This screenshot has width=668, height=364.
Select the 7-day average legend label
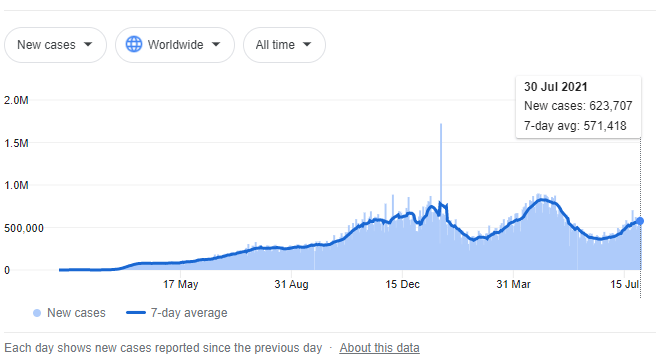pos(189,313)
